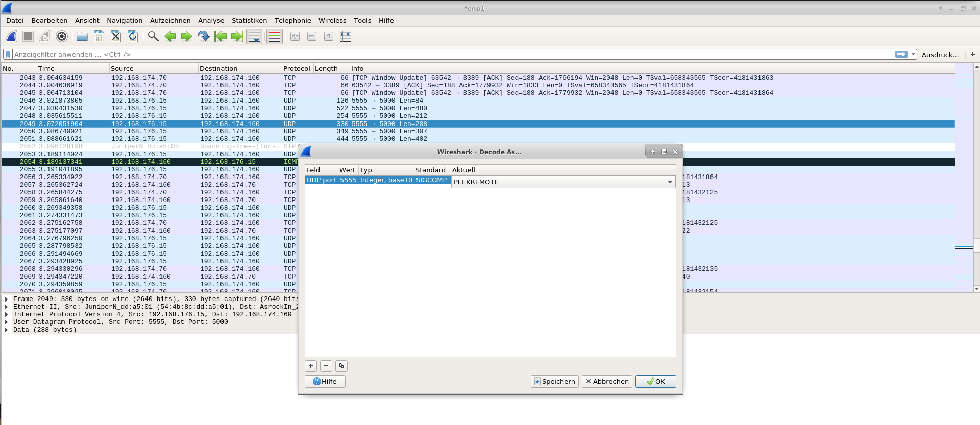Toggle auto-scroll during live capture
This screenshot has width=980, height=425.
click(x=254, y=36)
